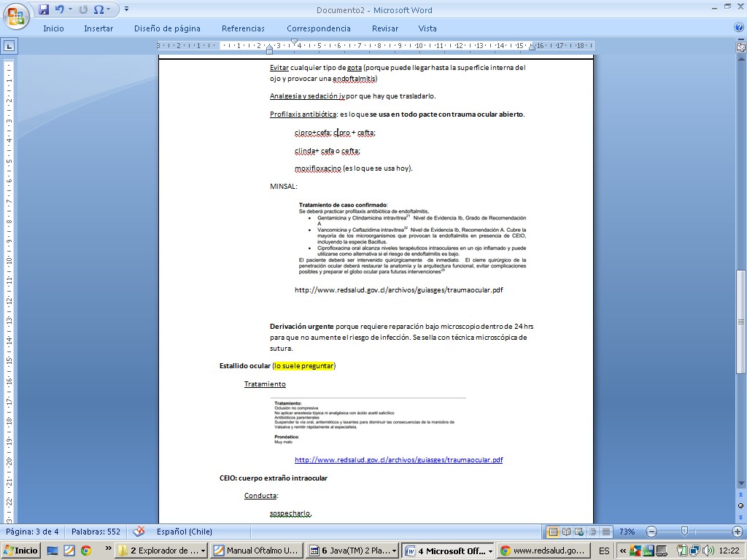Undo the last action
This screenshot has height=560, width=747.
pyautogui.click(x=60, y=9)
